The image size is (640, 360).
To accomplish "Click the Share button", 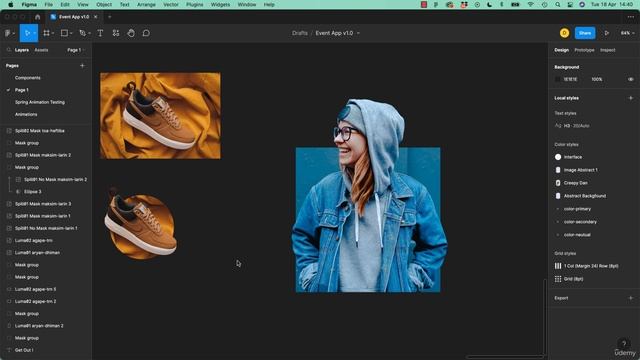I will pyautogui.click(x=585, y=33).
